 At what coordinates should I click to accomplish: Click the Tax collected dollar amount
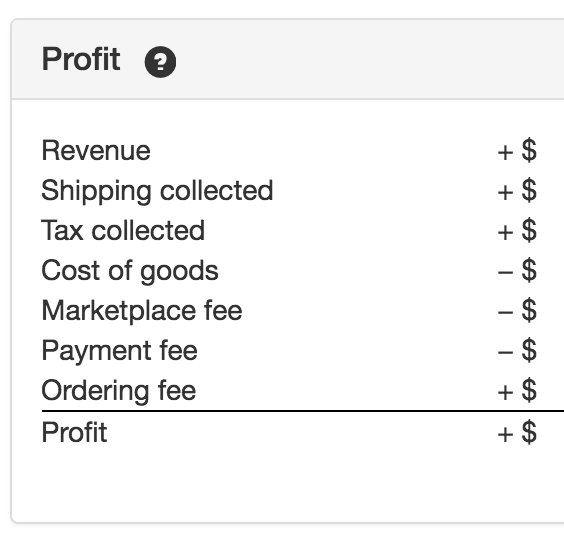point(517,231)
